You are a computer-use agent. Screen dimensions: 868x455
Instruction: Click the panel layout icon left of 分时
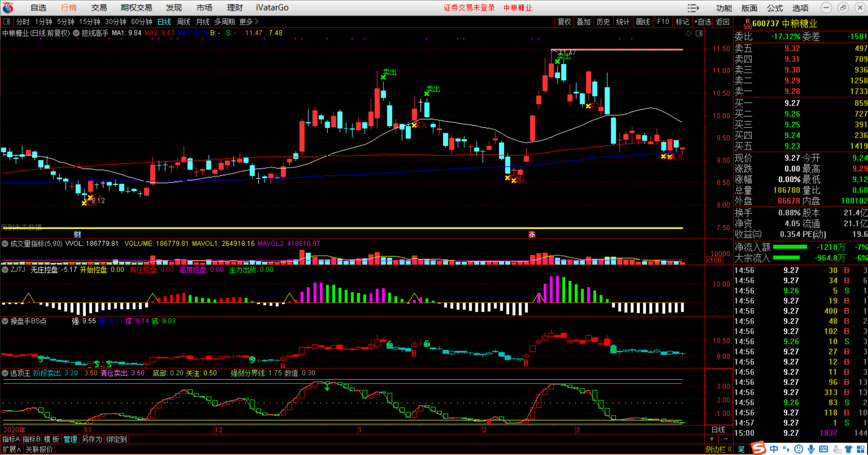[7, 22]
